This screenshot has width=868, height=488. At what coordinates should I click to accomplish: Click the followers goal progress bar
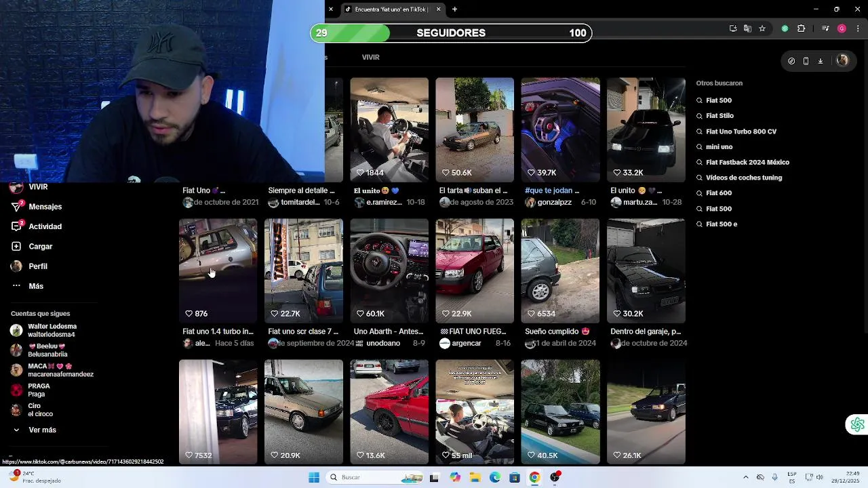[x=451, y=33]
